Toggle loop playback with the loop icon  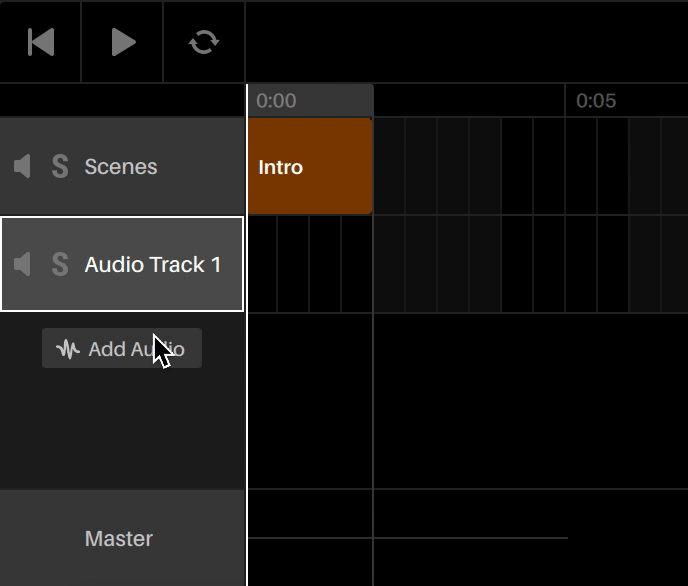[x=204, y=42]
